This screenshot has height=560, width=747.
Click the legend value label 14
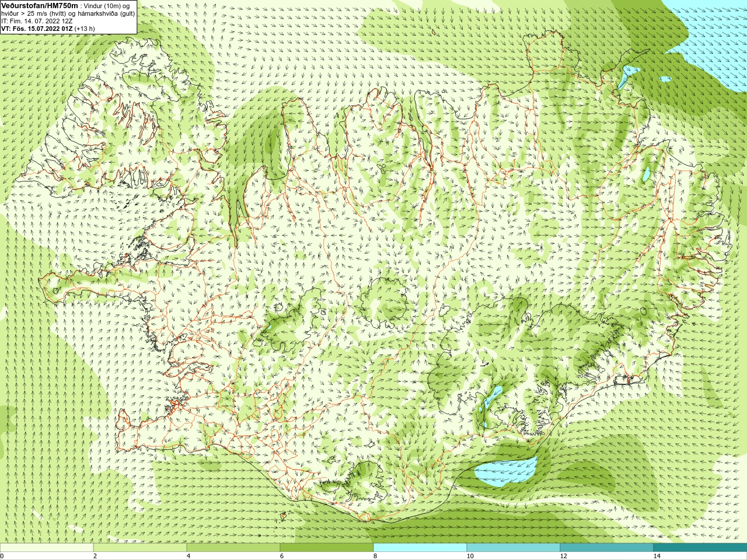[657, 556]
